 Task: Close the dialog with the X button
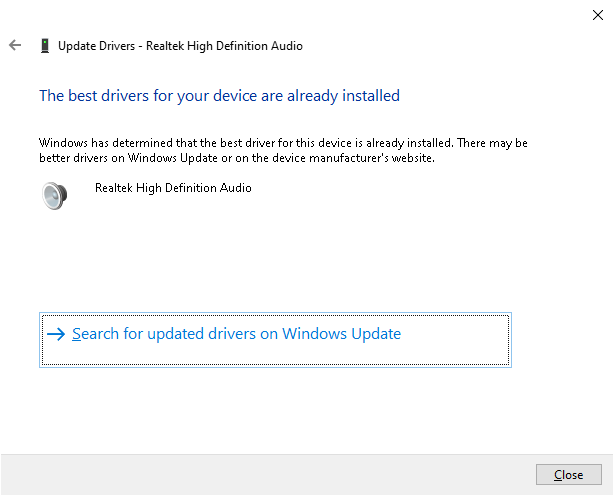[x=598, y=15]
